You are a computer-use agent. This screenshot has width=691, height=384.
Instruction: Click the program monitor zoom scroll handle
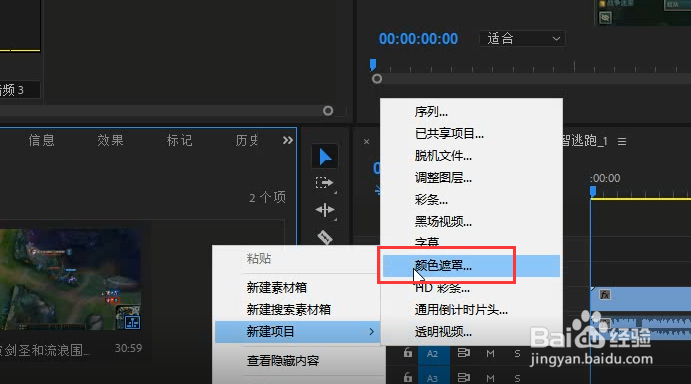(x=377, y=79)
